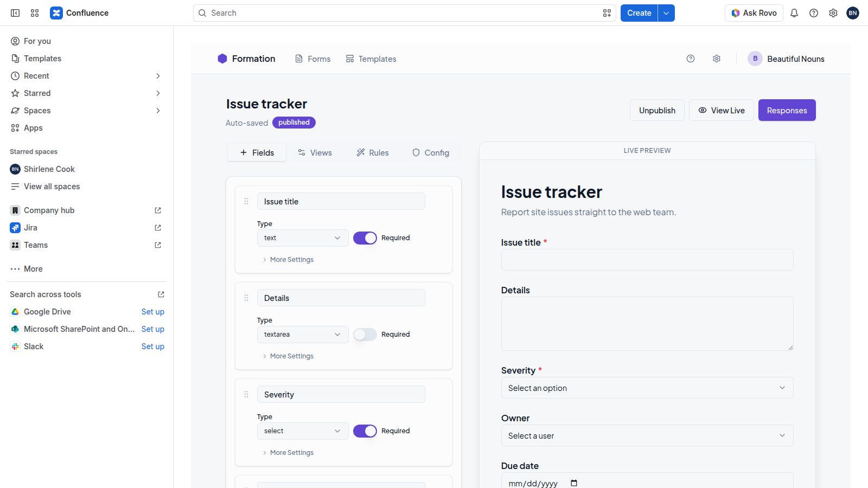Open Owner Select a user dropdown
Viewport: 868px width, 488px height.
(647, 435)
